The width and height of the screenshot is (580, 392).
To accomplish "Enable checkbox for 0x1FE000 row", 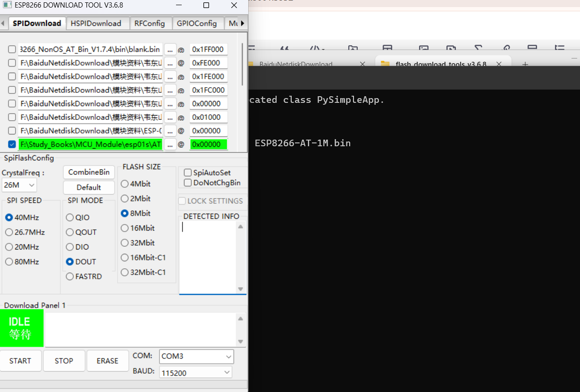I will [12, 76].
